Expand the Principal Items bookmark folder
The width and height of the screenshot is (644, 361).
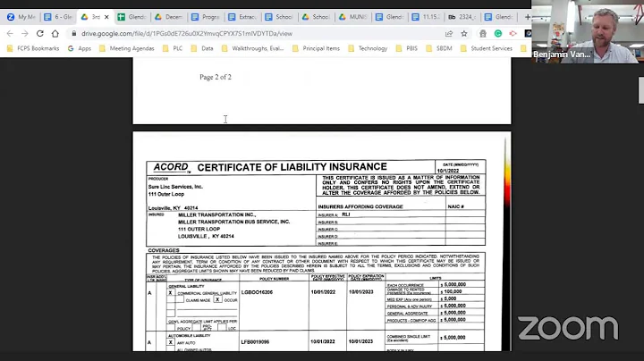pyautogui.click(x=316, y=48)
